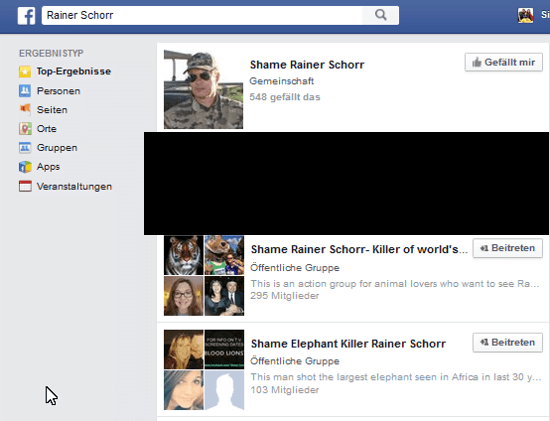Click the Apps cube icon
The width and height of the screenshot is (550, 421).
point(25,167)
